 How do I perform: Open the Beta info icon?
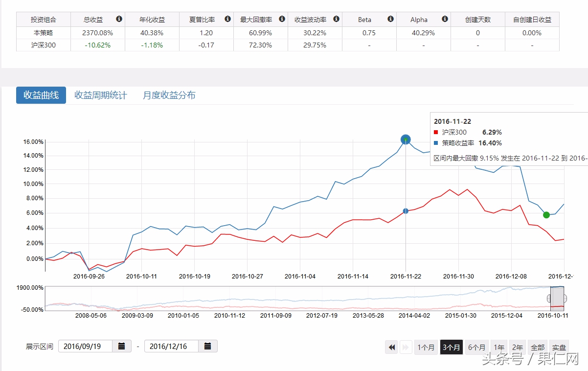pyautogui.click(x=389, y=19)
